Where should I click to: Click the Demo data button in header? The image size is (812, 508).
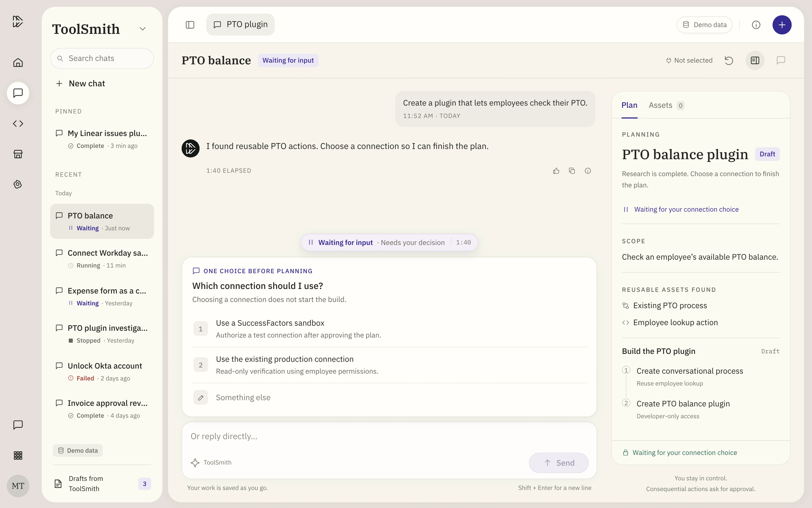tap(704, 25)
